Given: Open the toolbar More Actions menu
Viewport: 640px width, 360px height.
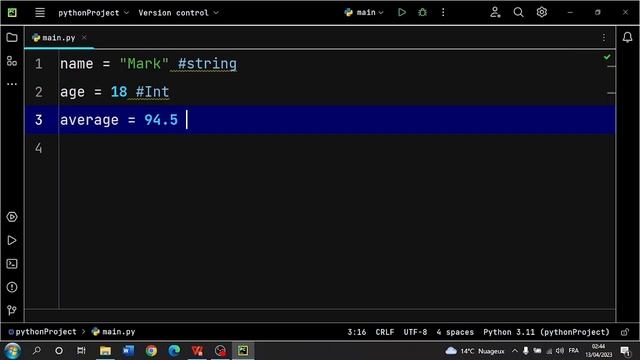Looking at the screenshot, I should point(443,12).
